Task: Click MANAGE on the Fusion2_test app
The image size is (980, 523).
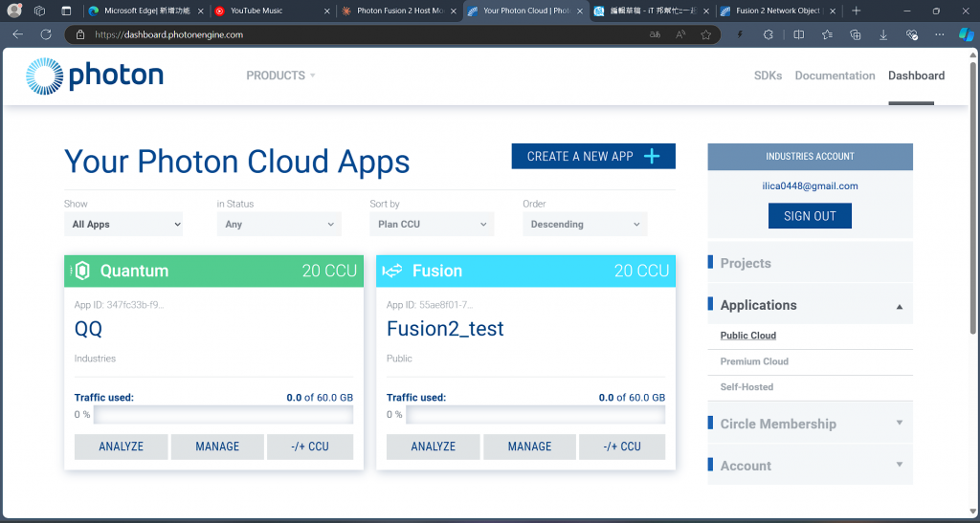Action: (x=529, y=447)
